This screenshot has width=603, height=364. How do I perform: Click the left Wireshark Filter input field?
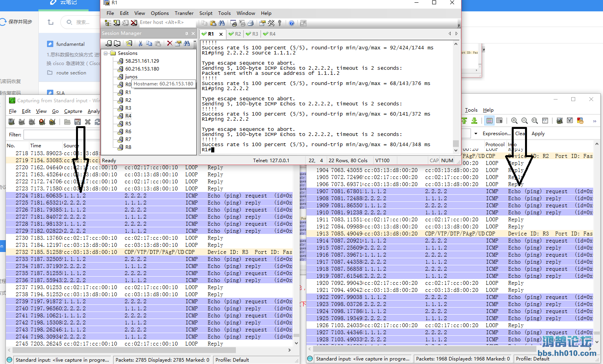point(62,135)
